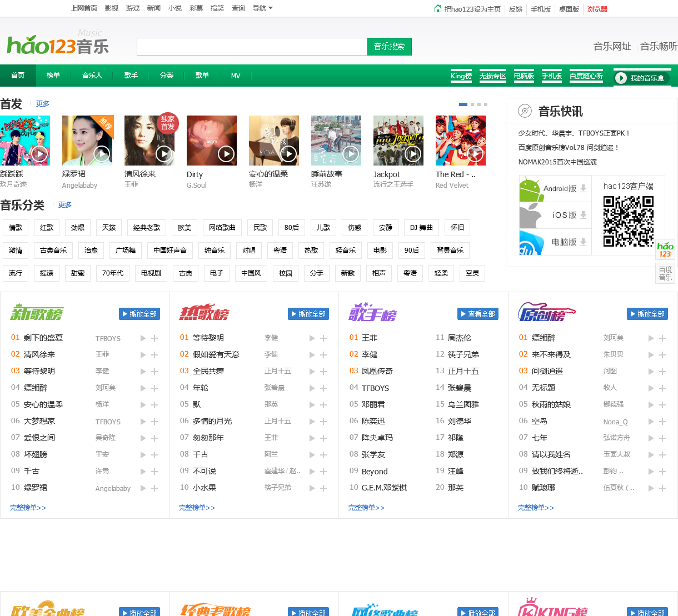This screenshot has height=616, width=678.
Task: Play the Jackpot album cover
Action: (x=413, y=153)
